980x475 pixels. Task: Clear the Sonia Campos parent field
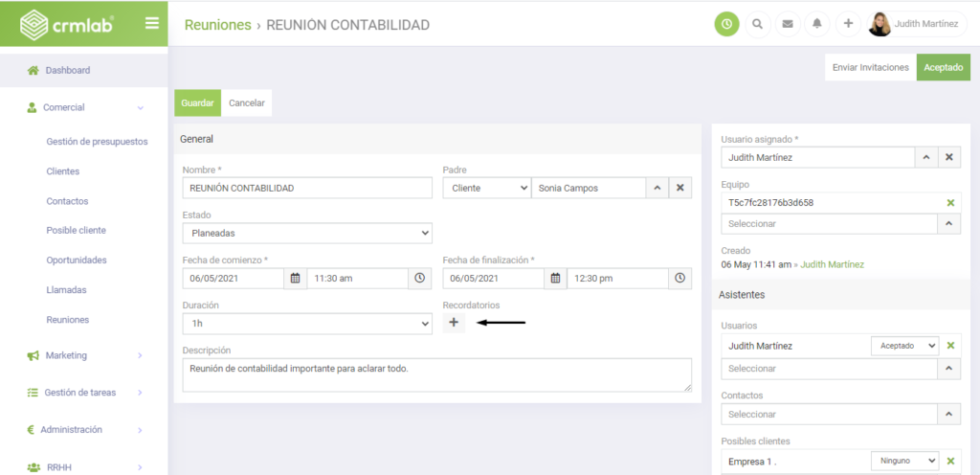coord(679,188)
